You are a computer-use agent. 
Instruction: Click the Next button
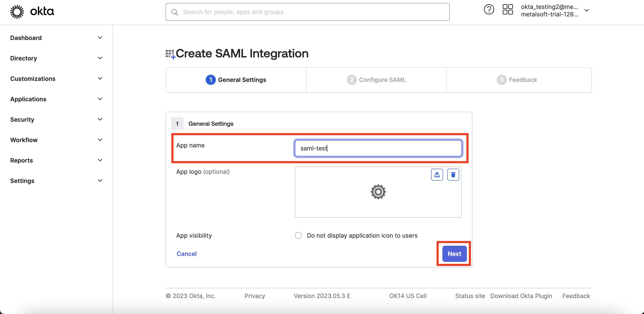pos(454,254)
